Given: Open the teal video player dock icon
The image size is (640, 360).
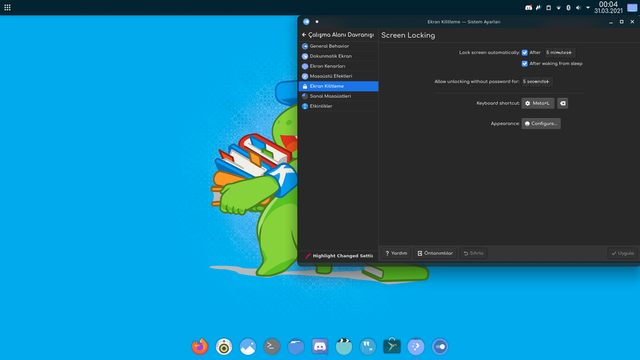Looking at the screenshot, I should (344, 347).
